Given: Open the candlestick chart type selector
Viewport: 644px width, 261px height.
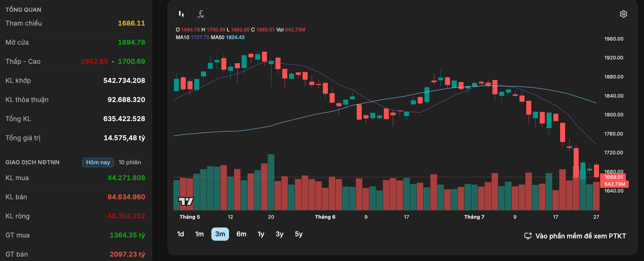Looking at the screenshot, I should coord(181,14).
